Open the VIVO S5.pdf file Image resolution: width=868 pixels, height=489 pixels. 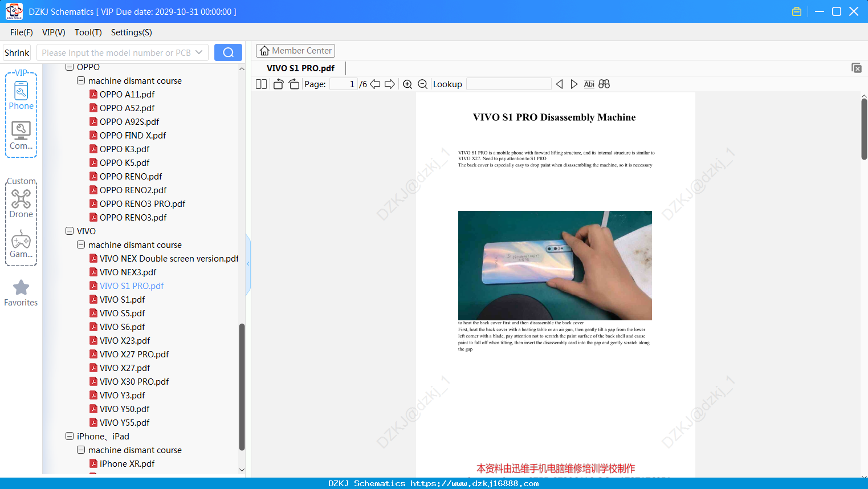[x=123, y=313]
